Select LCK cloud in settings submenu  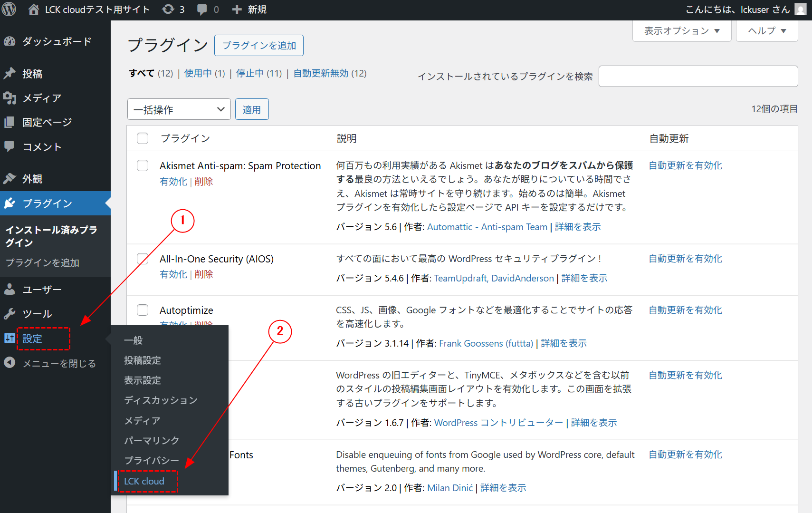coord(144,481)
